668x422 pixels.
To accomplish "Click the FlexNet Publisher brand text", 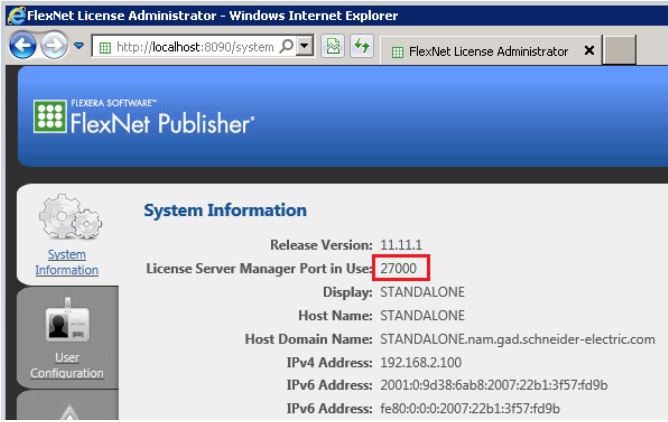I will point(163,123).
